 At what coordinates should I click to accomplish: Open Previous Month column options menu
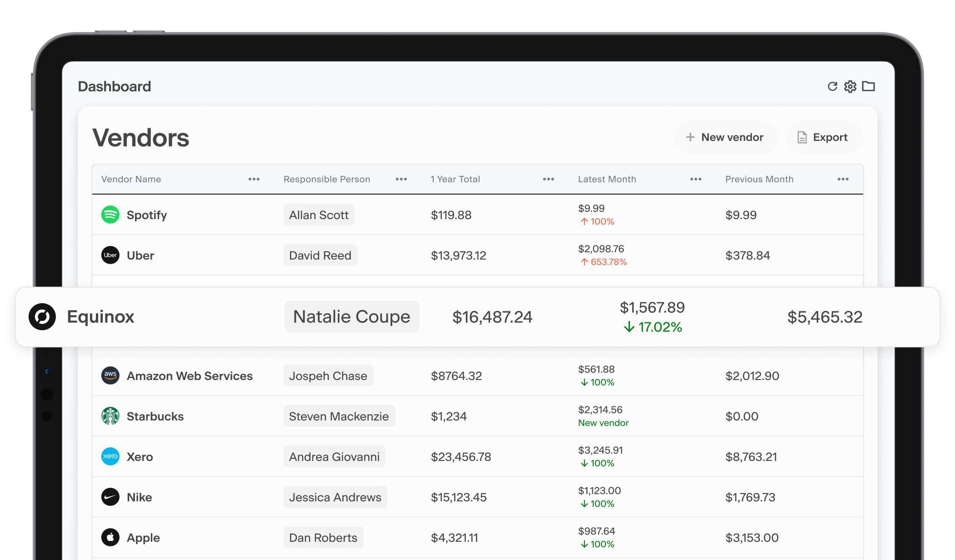tap(843, 179)
